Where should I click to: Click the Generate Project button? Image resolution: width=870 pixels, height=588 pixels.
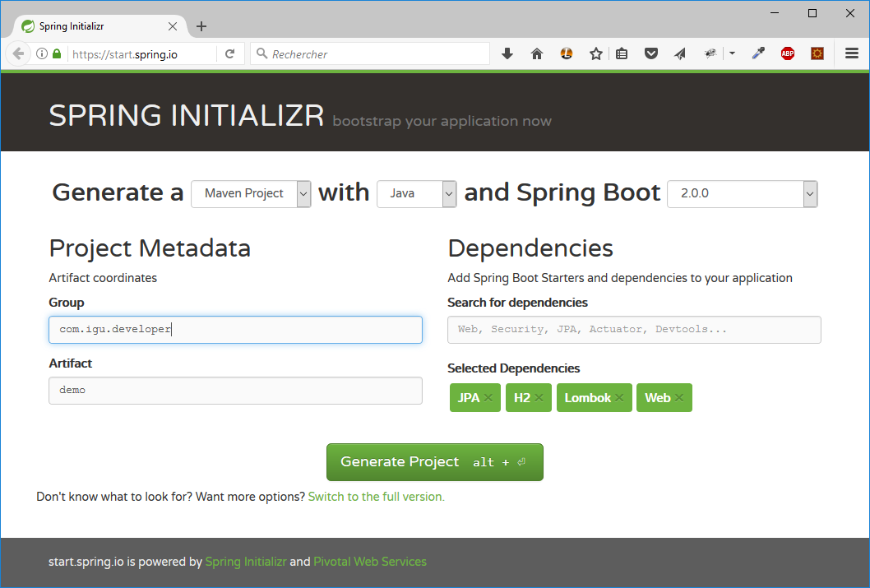(x=434, y=461)
